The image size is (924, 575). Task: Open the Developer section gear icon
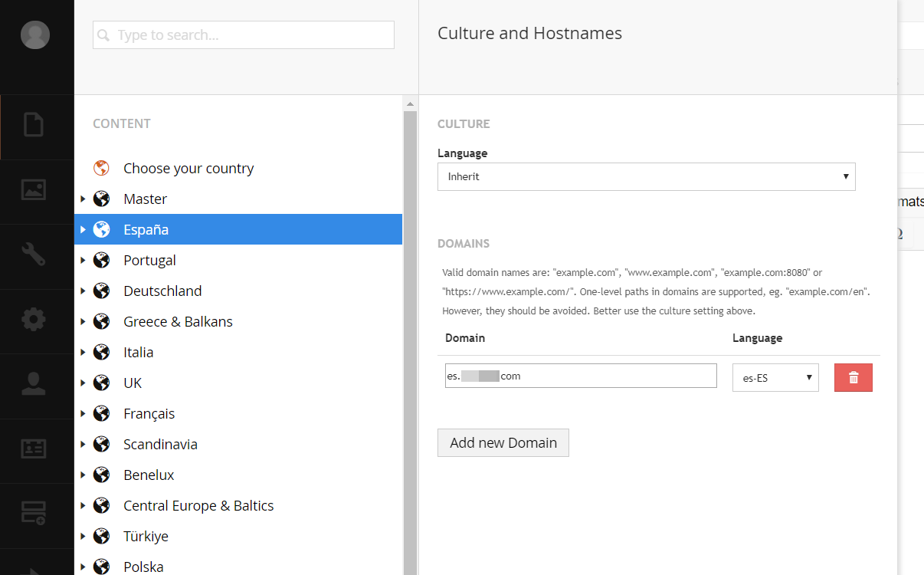tap(34, 319)
